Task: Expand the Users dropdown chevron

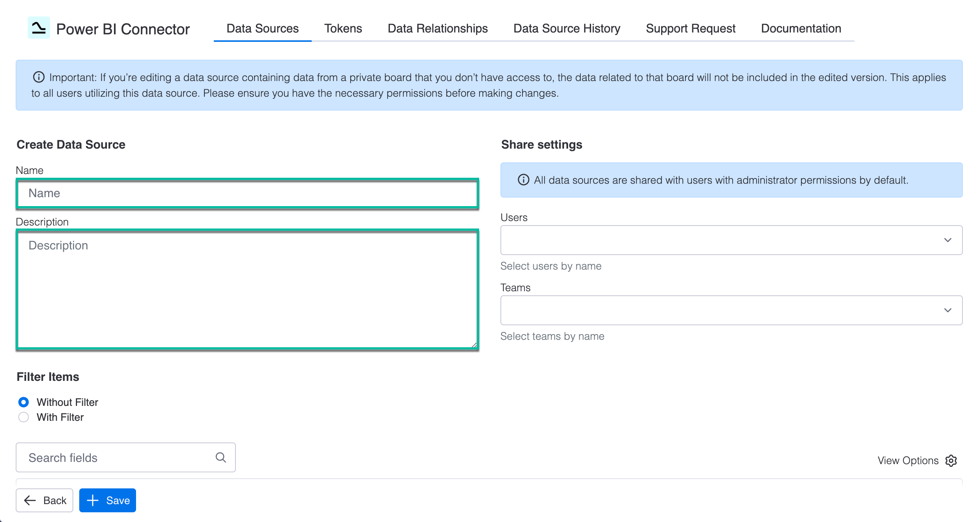Action: [947, 240]
